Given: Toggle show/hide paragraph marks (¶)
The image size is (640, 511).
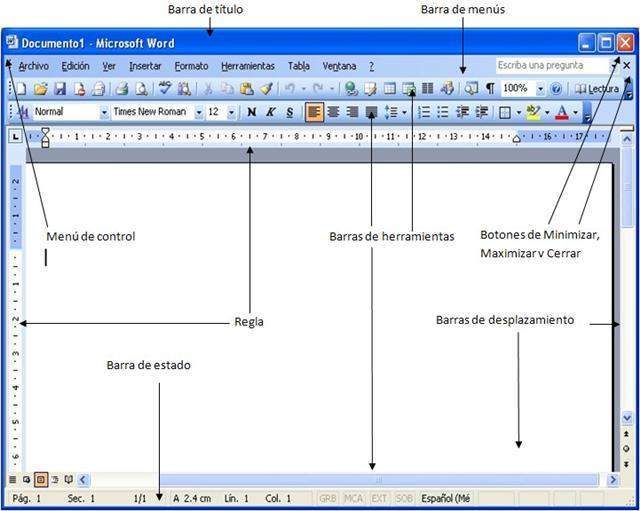Looking at the screenshot, I should 490,89.
